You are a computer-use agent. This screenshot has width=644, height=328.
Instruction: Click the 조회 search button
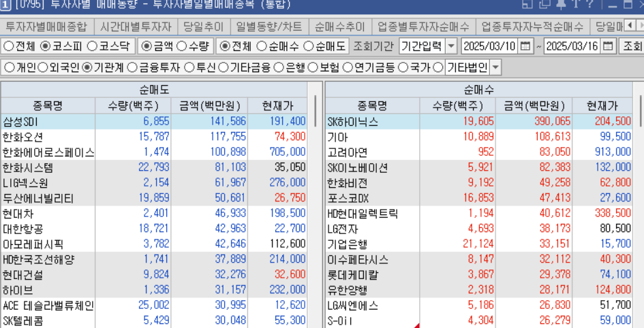[631, 46]
